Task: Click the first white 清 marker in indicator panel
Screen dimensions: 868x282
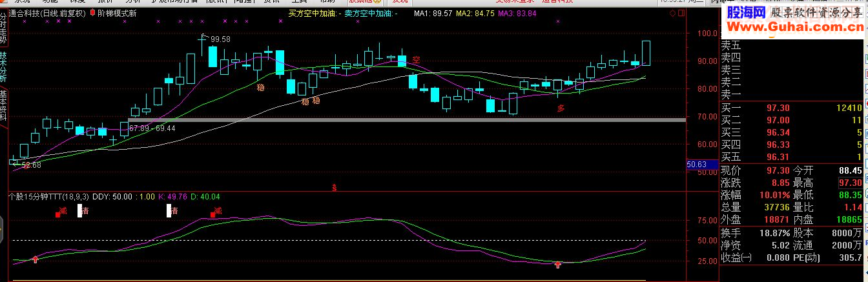Action: point(85,210)
